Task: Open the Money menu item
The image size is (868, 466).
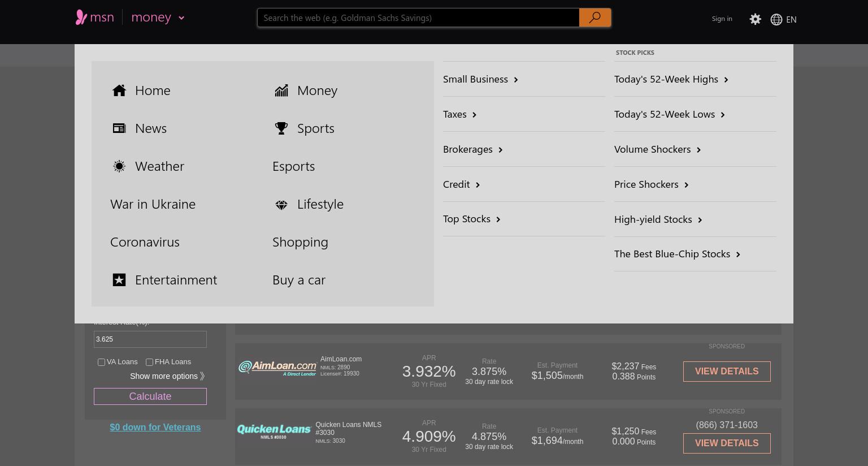Action: [317, 90]
